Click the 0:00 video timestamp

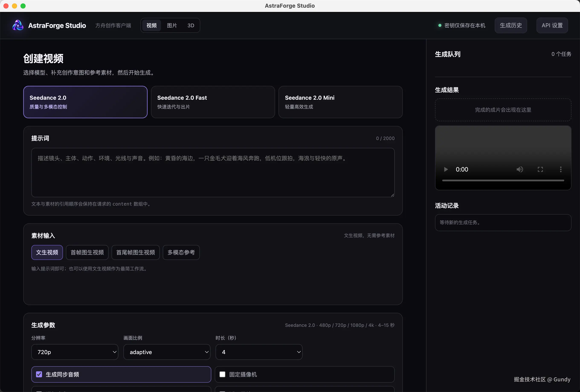(x=462, y=170)
